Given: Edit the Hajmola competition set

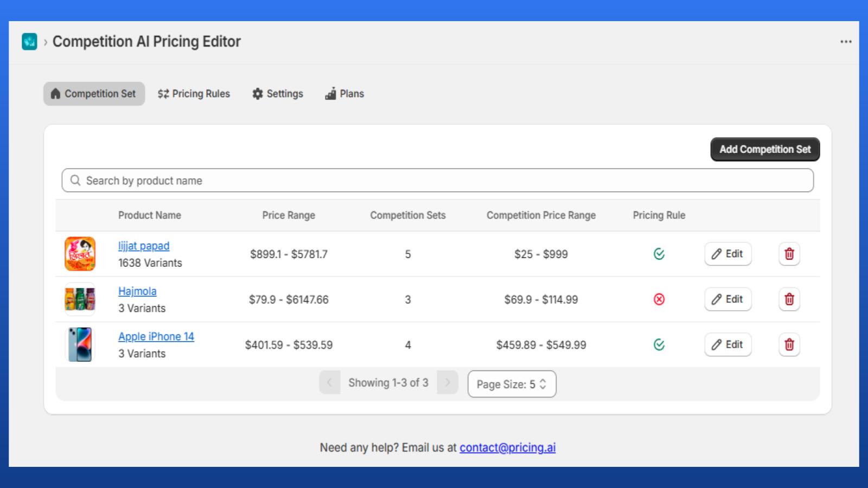Looking at the screenshot, I should pyautogui.click(x=727, y=299).
